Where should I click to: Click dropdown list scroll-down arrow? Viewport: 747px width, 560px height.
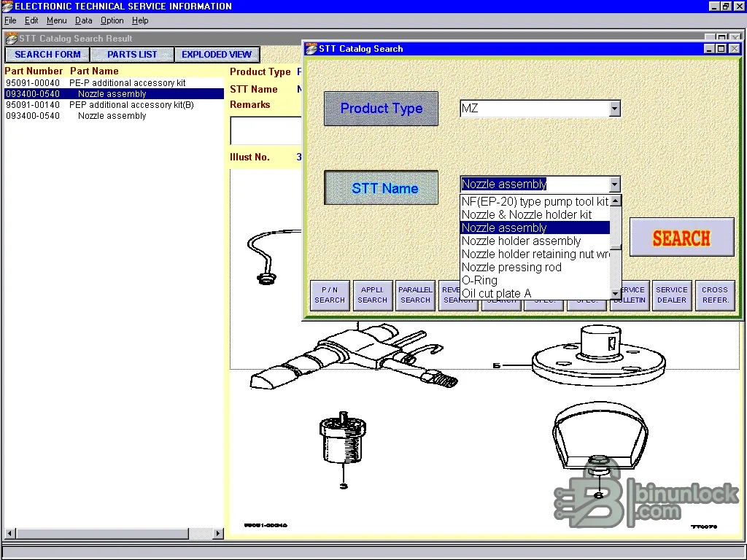coord(616,294)
